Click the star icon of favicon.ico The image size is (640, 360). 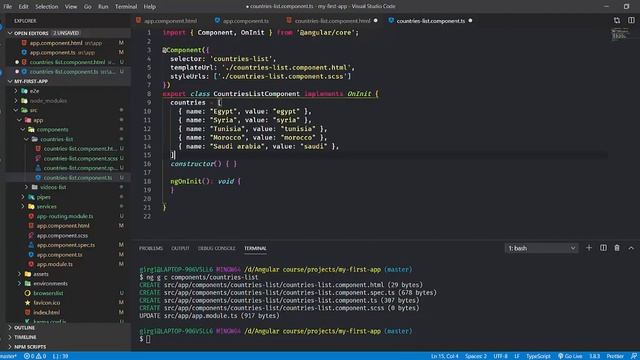[28, 302]
